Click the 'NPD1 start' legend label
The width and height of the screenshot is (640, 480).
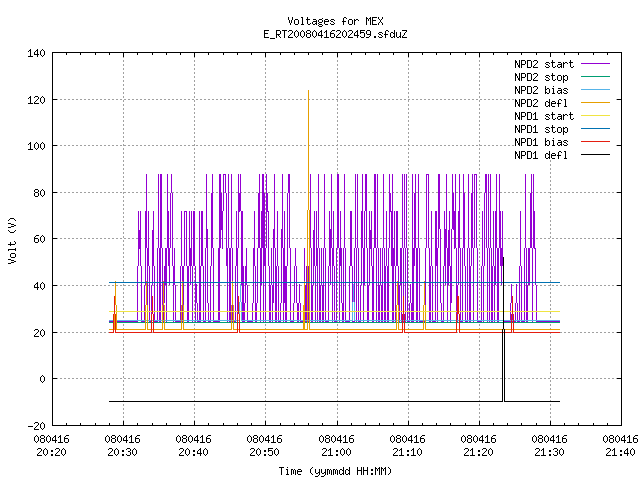(544, 116)
